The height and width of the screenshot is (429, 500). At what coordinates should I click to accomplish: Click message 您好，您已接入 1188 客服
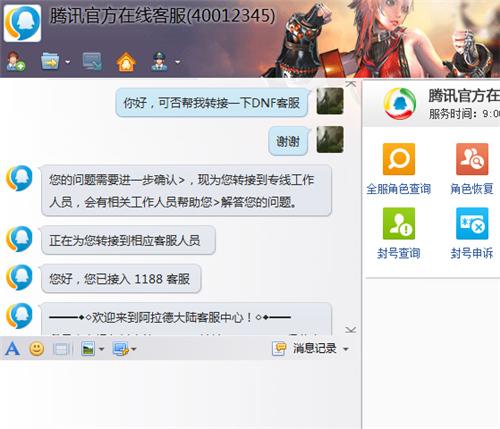point(121,279)
